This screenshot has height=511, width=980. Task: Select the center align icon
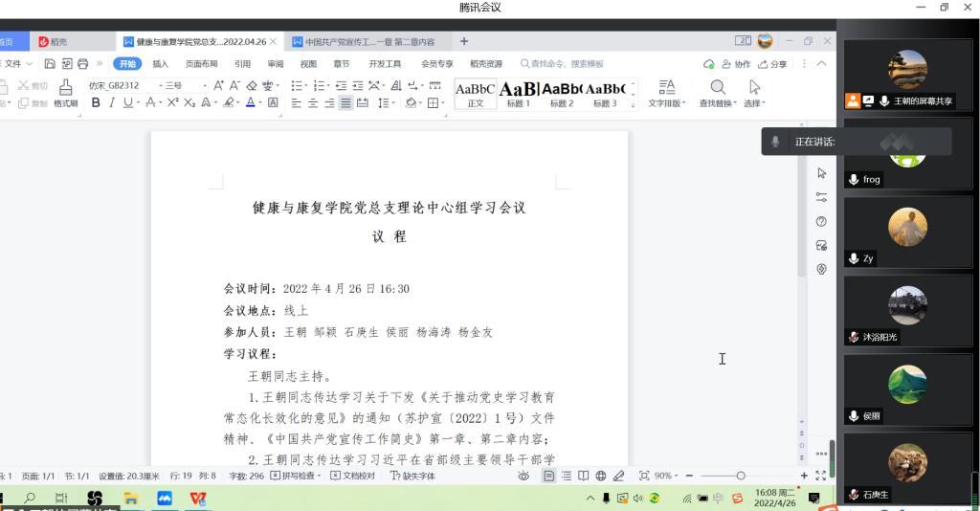pos(313,102)
